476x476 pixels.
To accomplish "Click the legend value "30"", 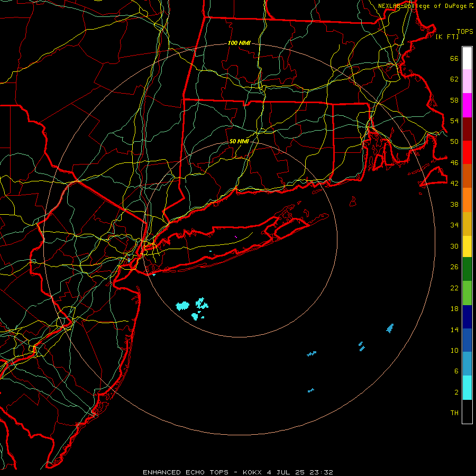I will coord(454,246).
